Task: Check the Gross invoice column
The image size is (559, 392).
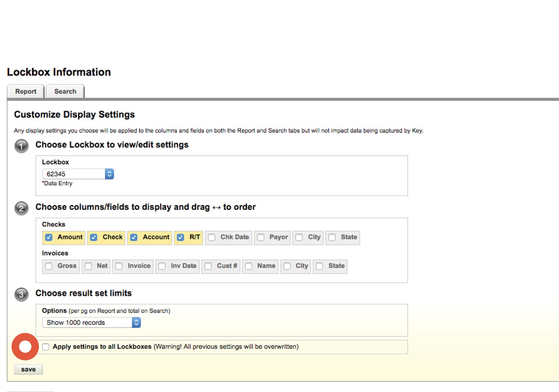Action: click(x=49, y=266)
